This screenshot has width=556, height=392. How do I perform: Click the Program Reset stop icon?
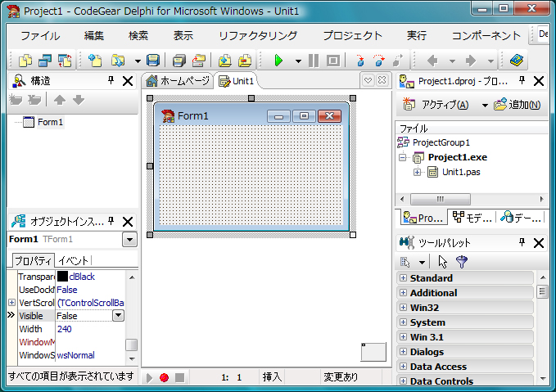[333, 61]
